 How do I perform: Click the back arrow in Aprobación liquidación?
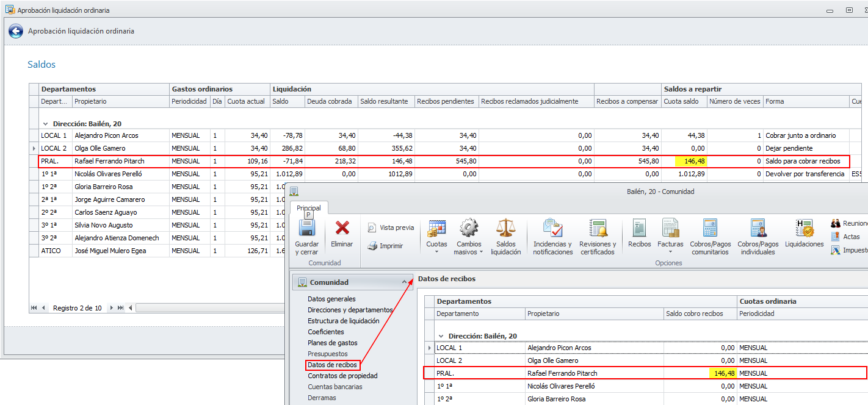click(x=15, y=31)
